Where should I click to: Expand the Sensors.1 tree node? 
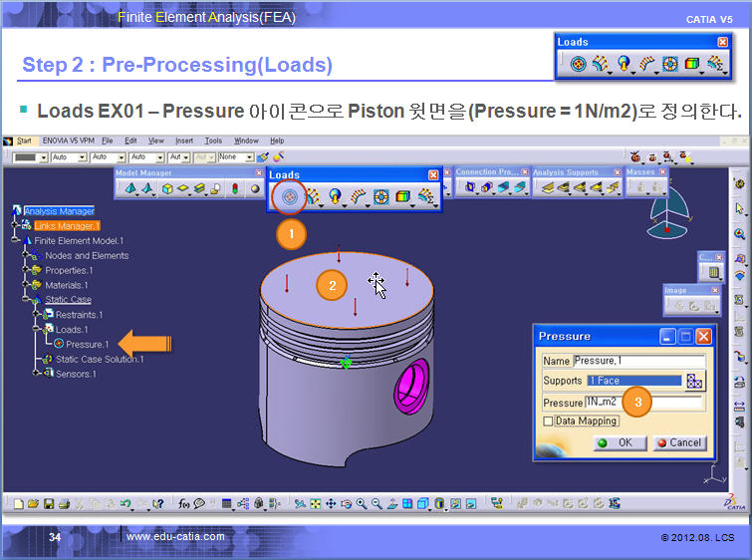(x=37, y=374)
